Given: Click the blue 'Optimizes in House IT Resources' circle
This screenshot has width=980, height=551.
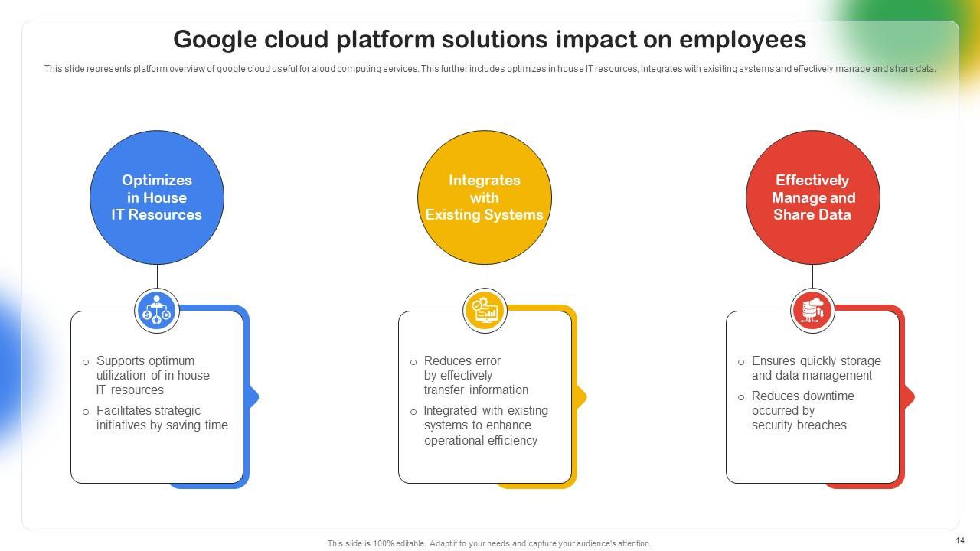Looking at the screenshot, I should [x=156, y=197].
